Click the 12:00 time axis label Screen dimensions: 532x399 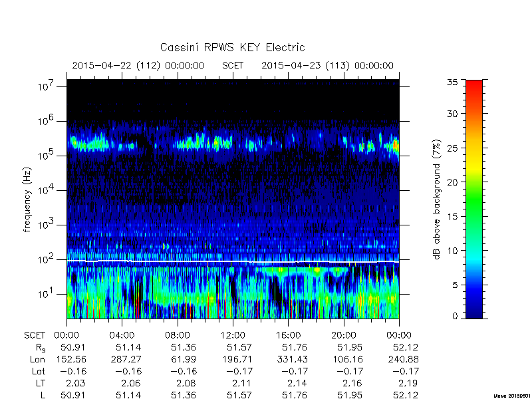click(233, 335)
